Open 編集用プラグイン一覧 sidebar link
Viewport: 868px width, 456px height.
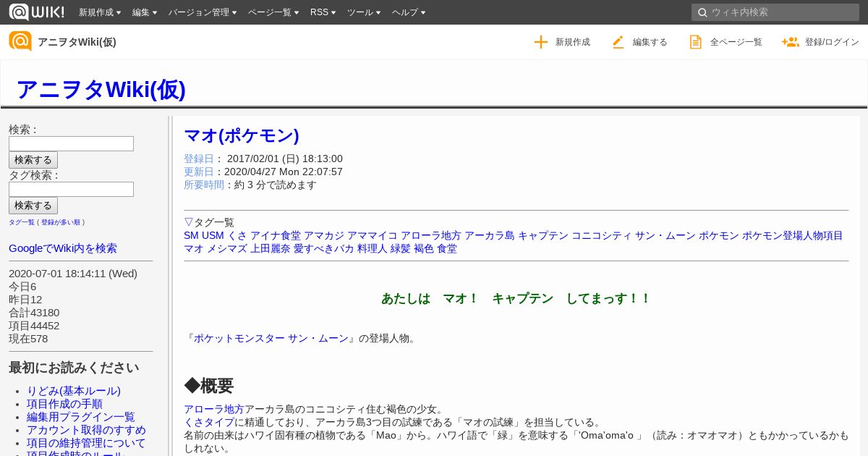coord(81,417)
